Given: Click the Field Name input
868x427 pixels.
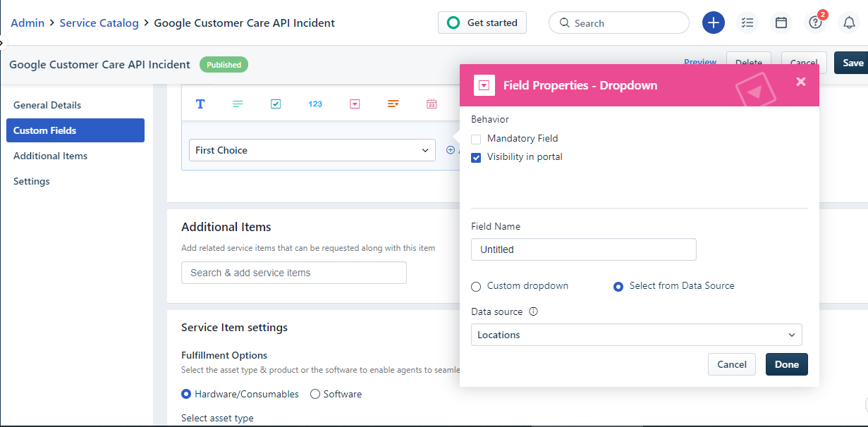Looking at the screenshot, I should click(584, 249).
